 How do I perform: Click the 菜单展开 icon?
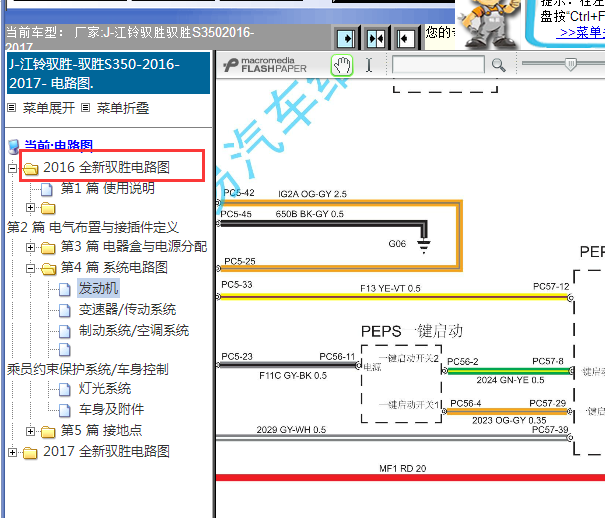point(12,108)
